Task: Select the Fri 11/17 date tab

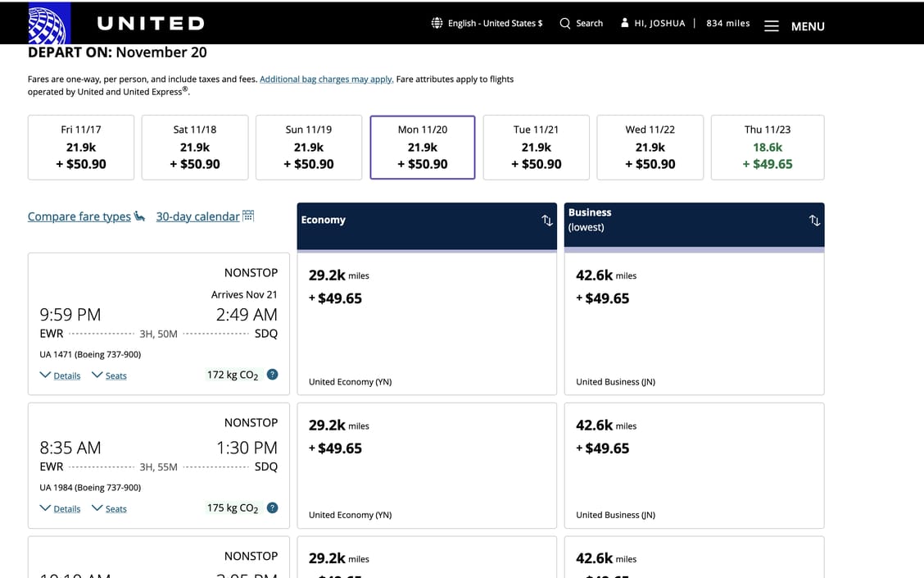Action: coord(81,148)
